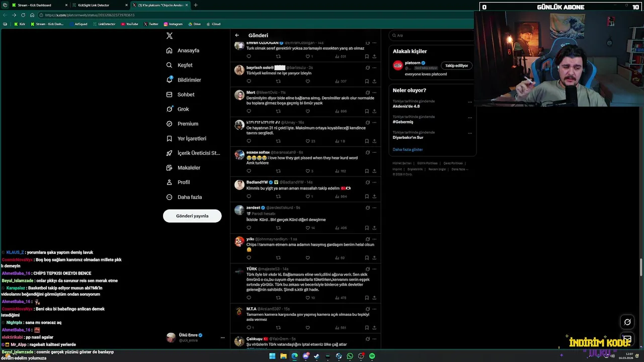This screenshot has height=362, width=644.
Task: Click the browser address bar
Action: pyautogui.click(x=252, y=15)
